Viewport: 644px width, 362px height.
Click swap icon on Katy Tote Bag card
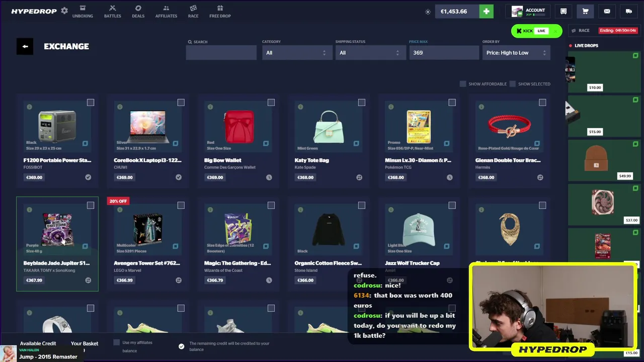pyautogui.click(x=359, y=177)
